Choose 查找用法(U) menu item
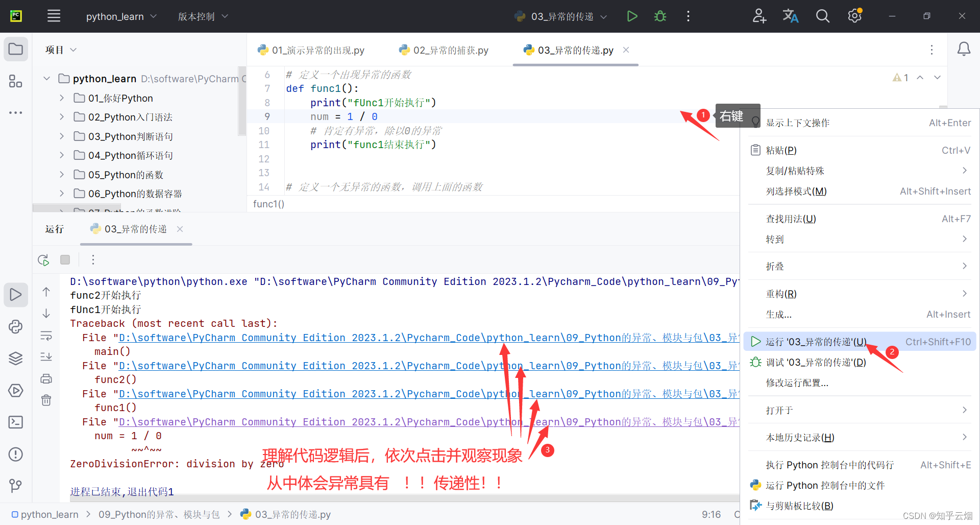The height and width of the screenshot is (525, 980). point(860,219)
